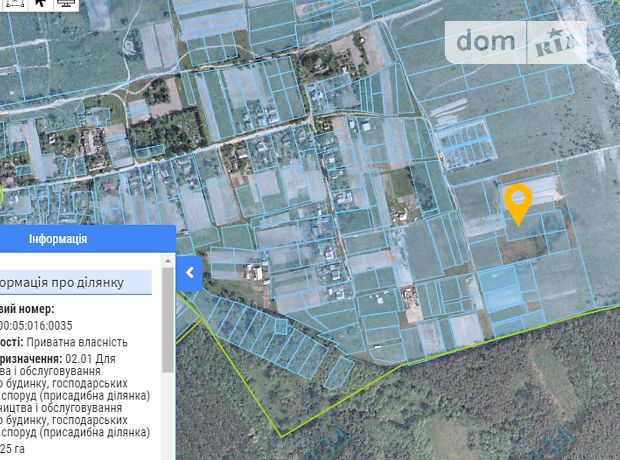Open the monitor fullscreen display icon
This screenshot has width=620, height=460.
pos(66,3)
